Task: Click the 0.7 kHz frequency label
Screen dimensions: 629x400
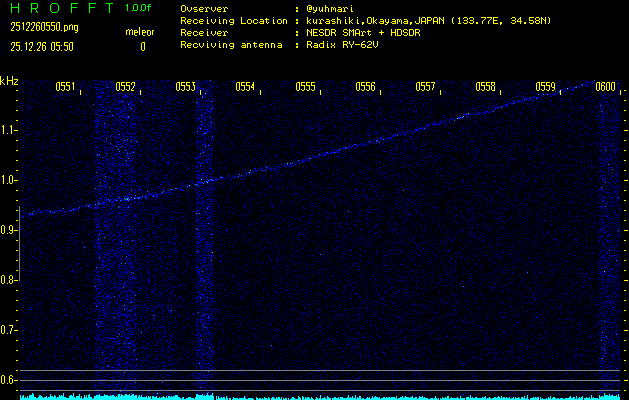Action: click(9, 330)
